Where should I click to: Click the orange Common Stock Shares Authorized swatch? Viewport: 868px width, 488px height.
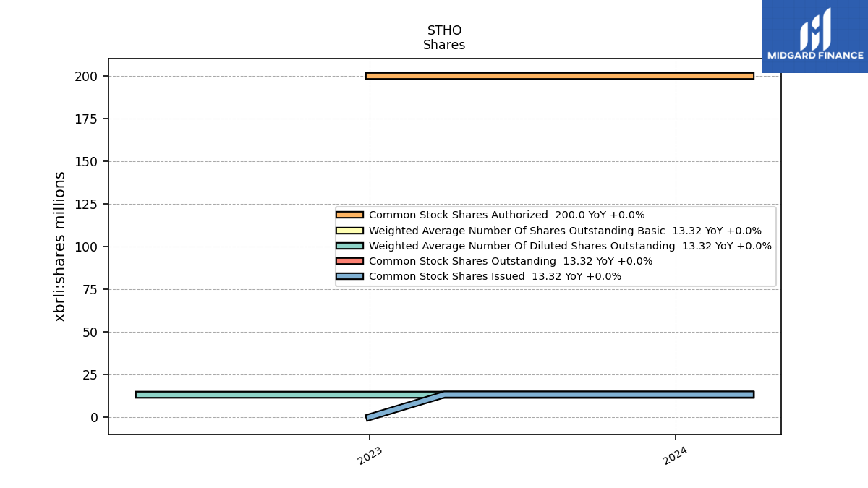point(349,215)
